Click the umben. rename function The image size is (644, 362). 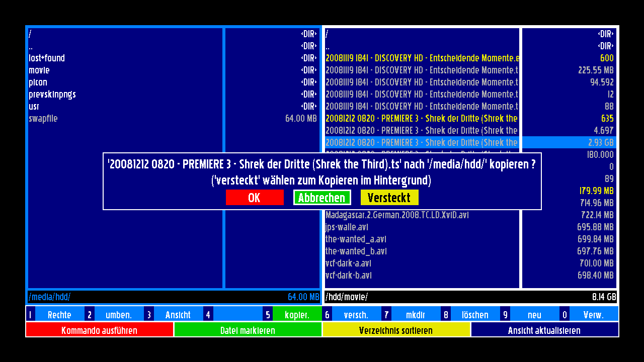tap(119, 315)
